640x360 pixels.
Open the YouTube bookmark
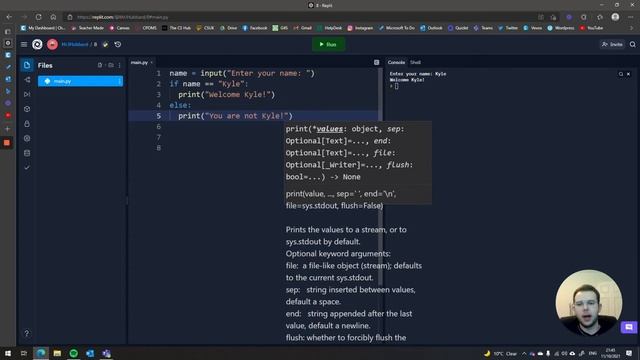point(591,28)
